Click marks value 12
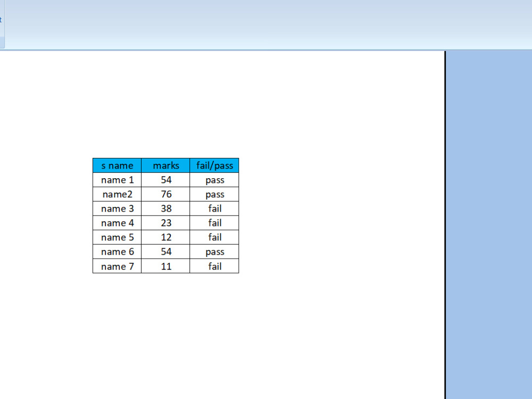Image resolution: width=532 pixels, height=399 pixels. [x=165, y=237]
